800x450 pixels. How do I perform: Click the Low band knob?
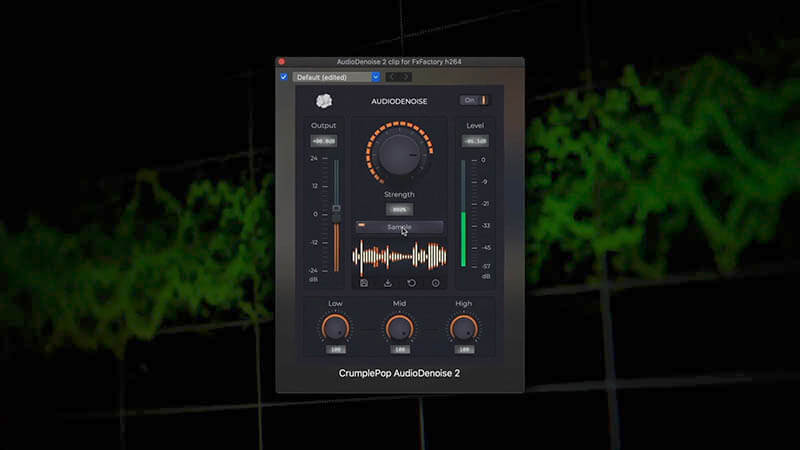pyautogui.click(x=335, y=328)
